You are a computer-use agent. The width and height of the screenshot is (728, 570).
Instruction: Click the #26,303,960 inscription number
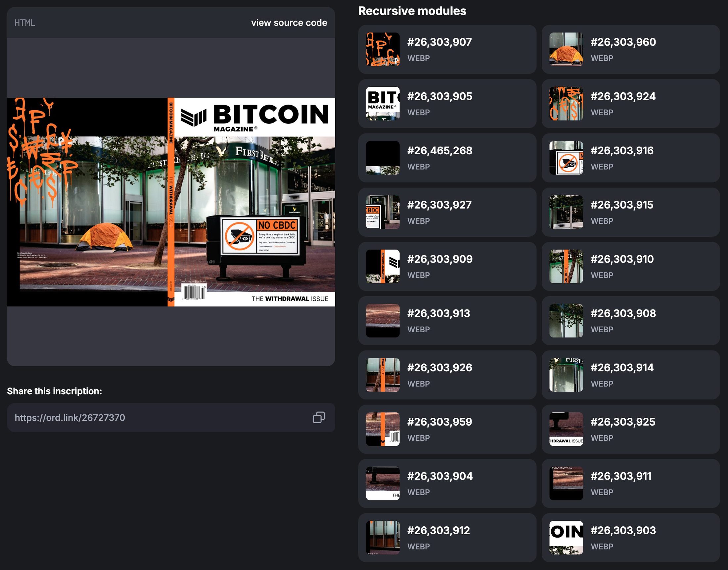tap(623, 42)
